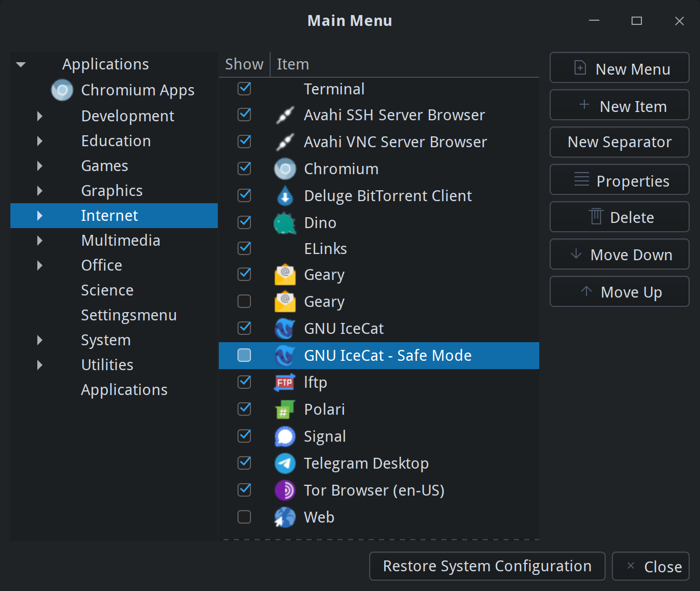Click the Web browser icon
Image resolution: width=700 pixels, height=591 pixels.
[285, 517]
